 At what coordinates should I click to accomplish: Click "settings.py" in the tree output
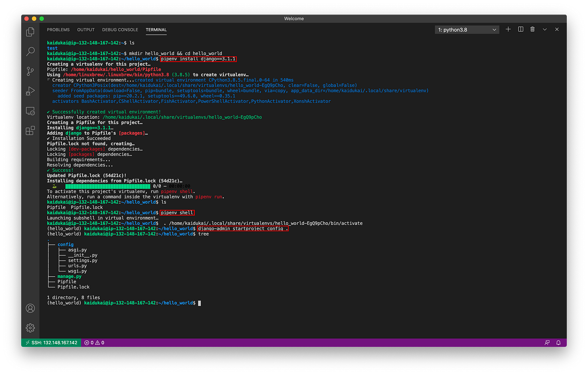(x=83, y=261)
